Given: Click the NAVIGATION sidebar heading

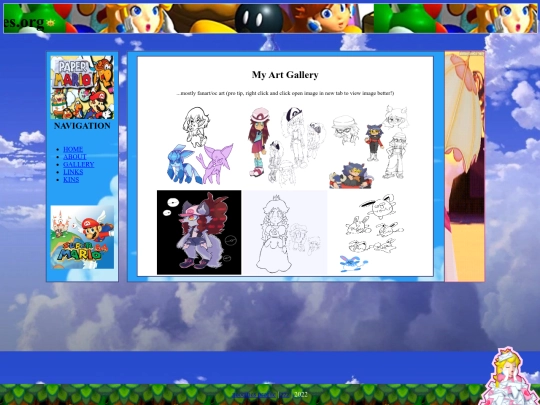Looking at the screenshot, I should pyautogui.click(x=82, y=126).
